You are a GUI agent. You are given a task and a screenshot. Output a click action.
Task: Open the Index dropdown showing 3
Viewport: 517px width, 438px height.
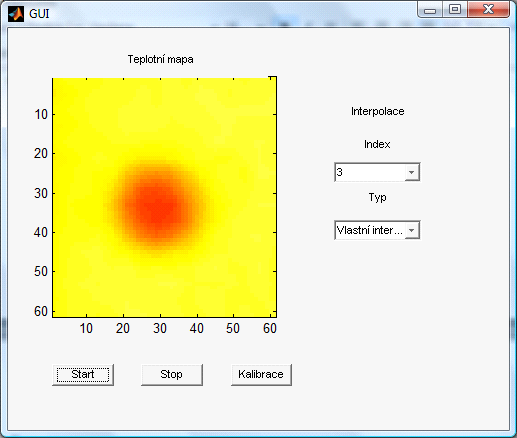[x=377, y=172]
